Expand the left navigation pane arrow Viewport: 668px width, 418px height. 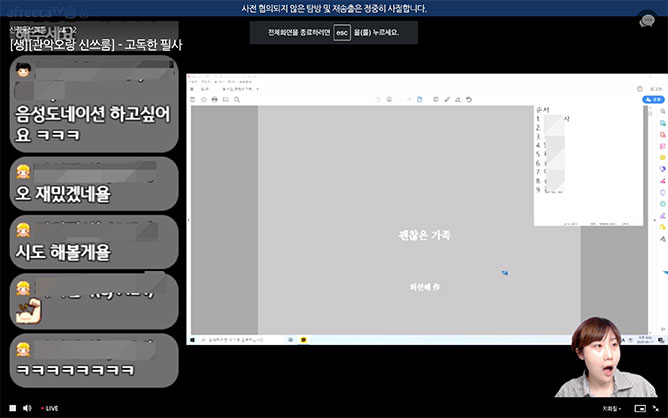tap(189, 220)
